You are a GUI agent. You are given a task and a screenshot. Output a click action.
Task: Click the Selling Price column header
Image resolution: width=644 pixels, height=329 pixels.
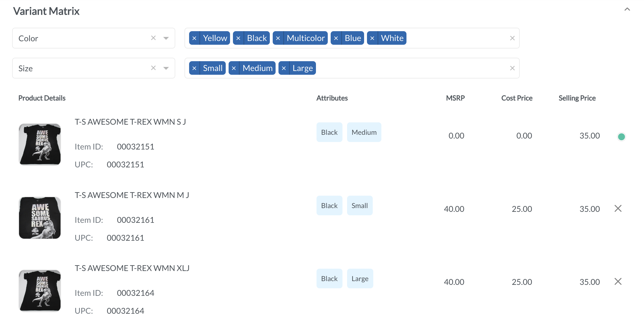(x=577, y=98)
